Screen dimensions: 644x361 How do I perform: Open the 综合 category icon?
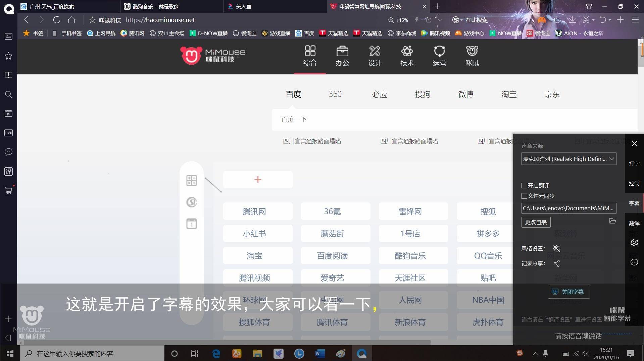click(310, 56)
